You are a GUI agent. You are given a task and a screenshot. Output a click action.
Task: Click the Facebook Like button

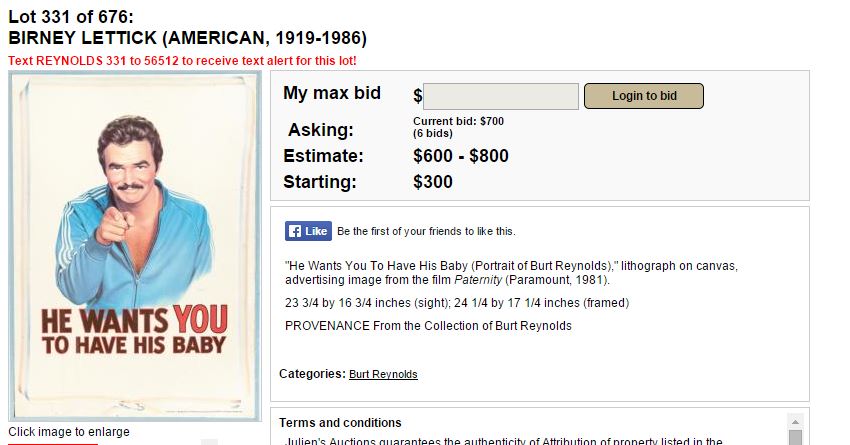tap(307, 231)
